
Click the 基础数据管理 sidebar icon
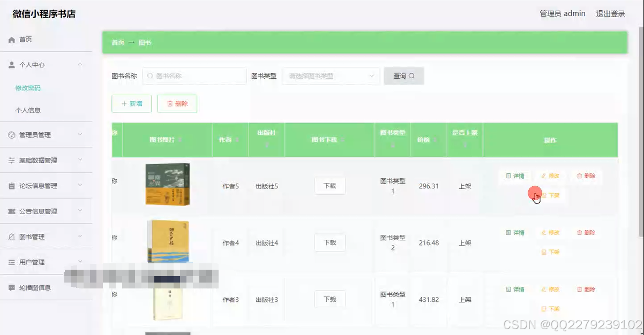(12, 160)
